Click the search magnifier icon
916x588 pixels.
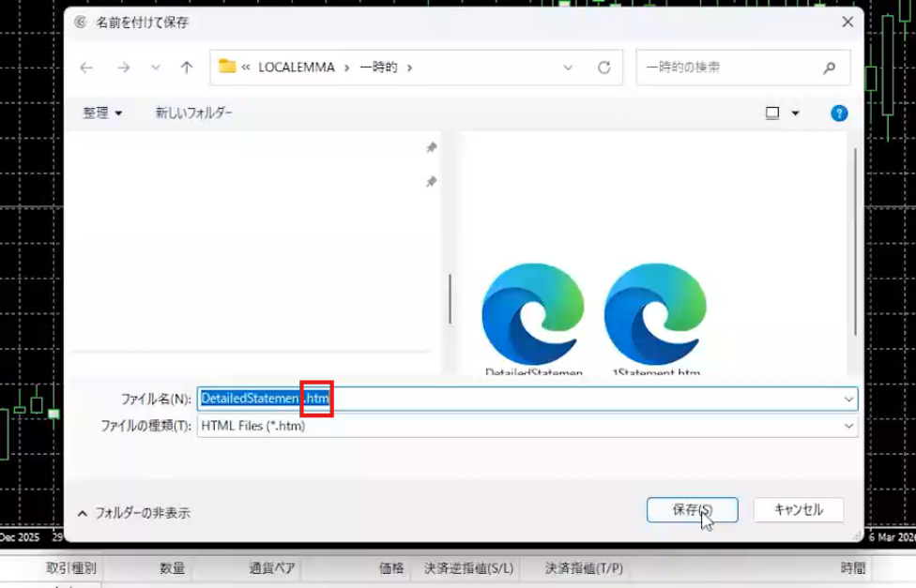829,68
